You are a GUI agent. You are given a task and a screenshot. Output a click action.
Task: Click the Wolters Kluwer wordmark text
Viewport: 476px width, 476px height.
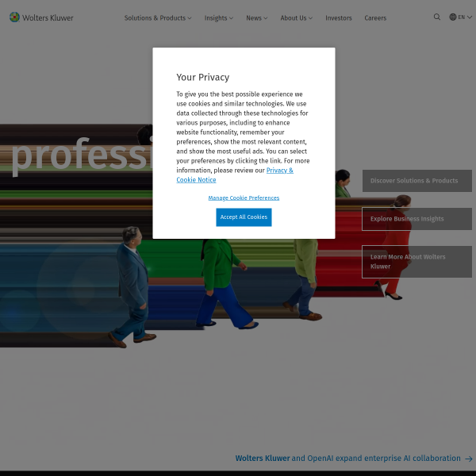pos(48,18)
